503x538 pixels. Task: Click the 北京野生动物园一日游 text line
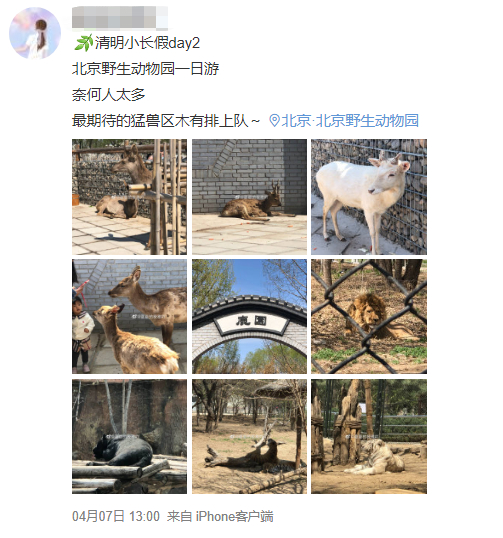(145, 69)
